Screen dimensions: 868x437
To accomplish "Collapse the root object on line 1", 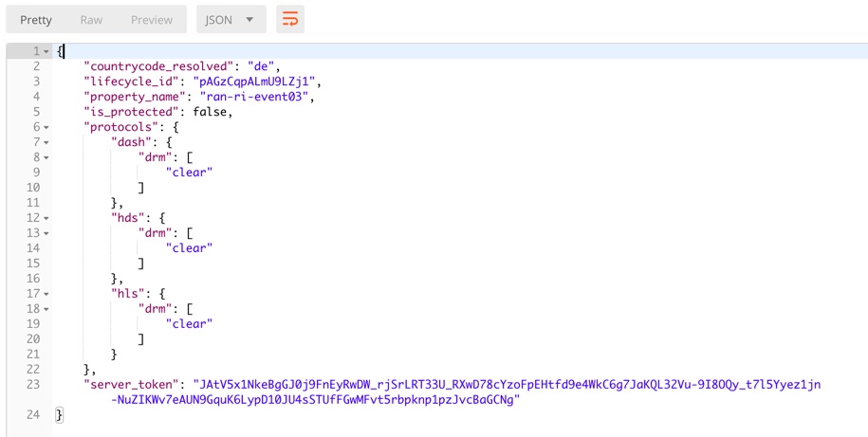I will click(x=46, y=51).
